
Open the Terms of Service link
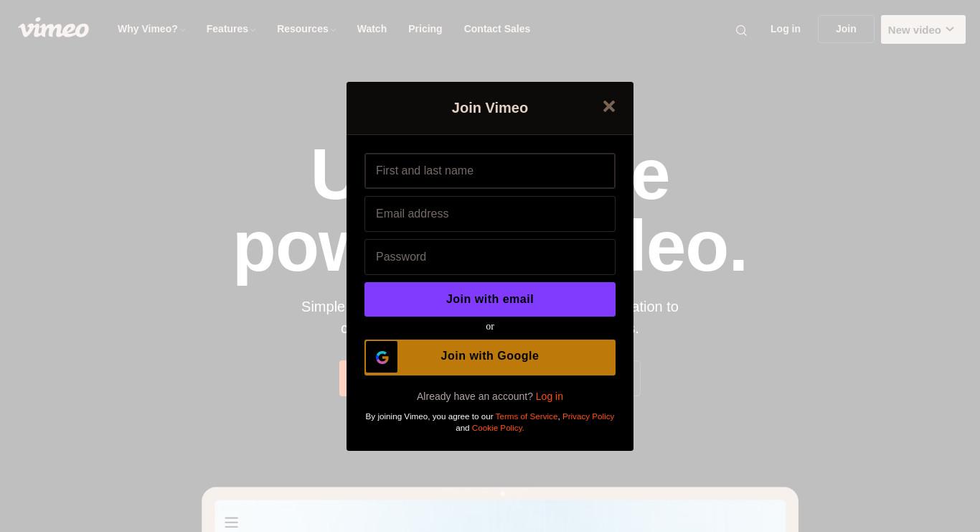(527, 416)
